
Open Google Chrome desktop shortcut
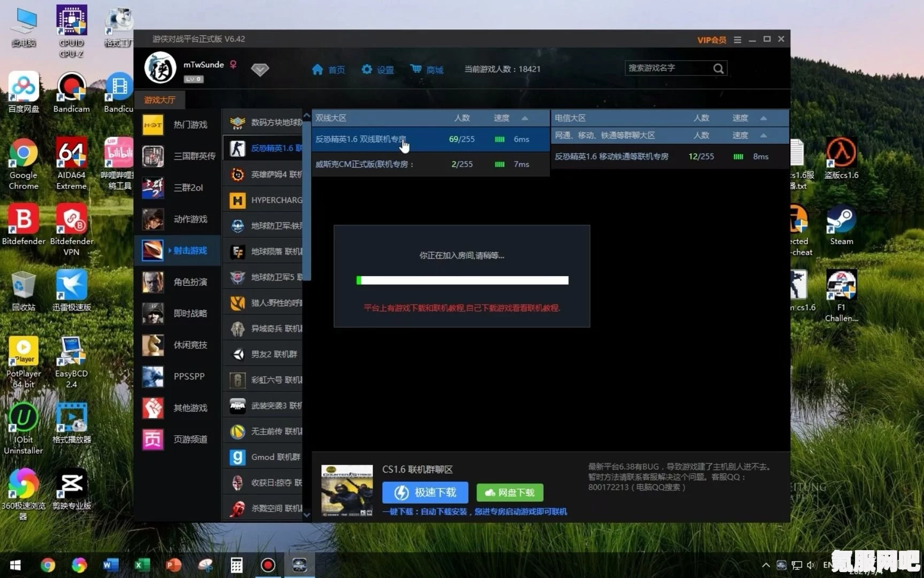point(24,164)
